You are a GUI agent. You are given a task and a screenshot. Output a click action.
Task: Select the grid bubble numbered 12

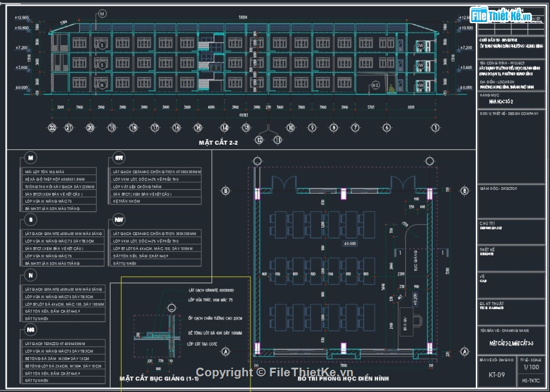point(259,140)
